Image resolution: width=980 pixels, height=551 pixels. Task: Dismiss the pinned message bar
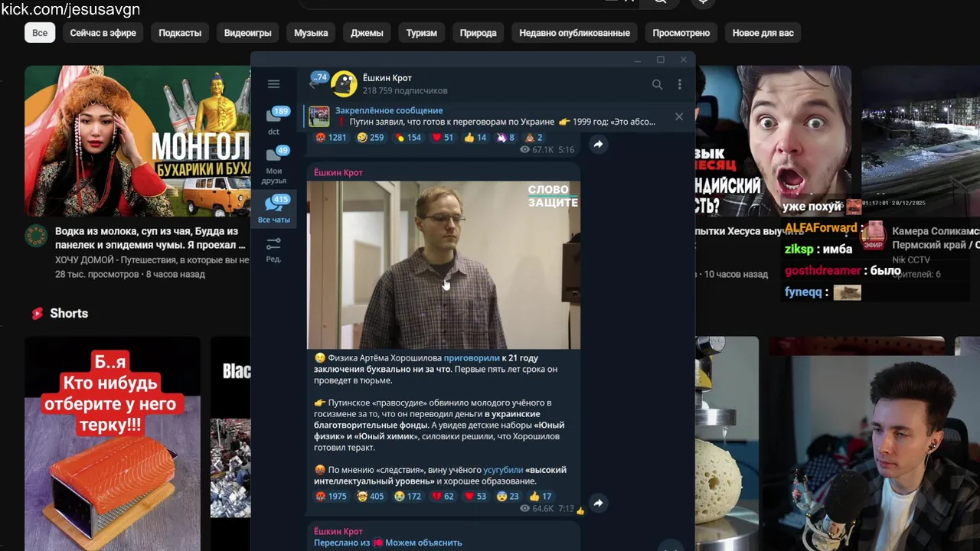(x=679, y=116)
